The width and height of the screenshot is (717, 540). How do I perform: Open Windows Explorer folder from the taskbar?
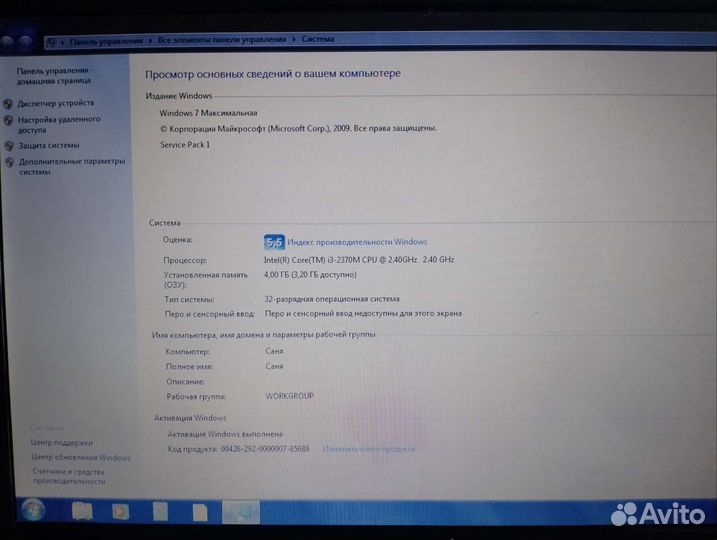pos(82,511)
